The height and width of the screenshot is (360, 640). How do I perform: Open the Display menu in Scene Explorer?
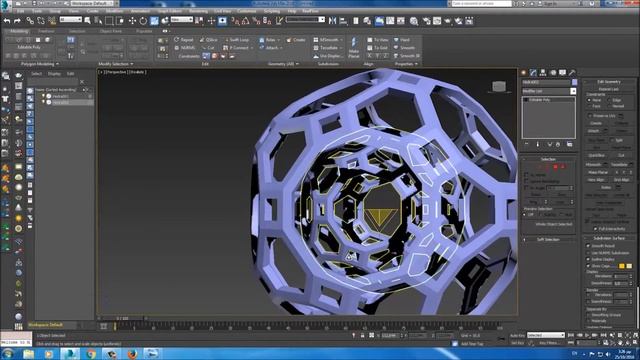point(54,74)
